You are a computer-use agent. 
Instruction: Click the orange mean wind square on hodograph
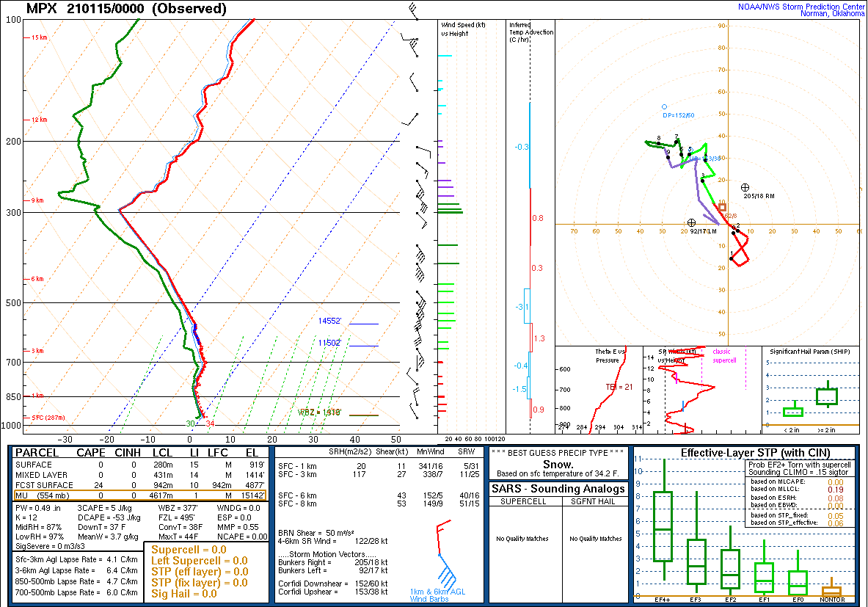pos(723,207)
